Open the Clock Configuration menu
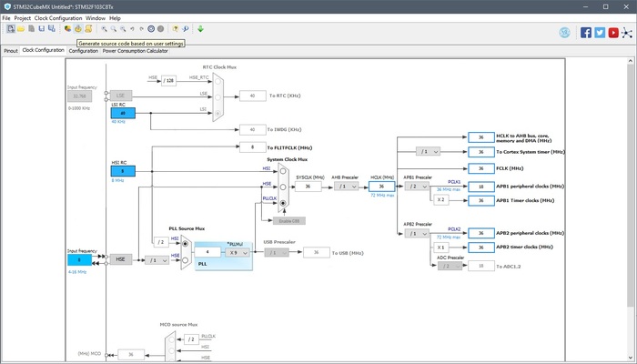637x364 pixels. point(58,18)
